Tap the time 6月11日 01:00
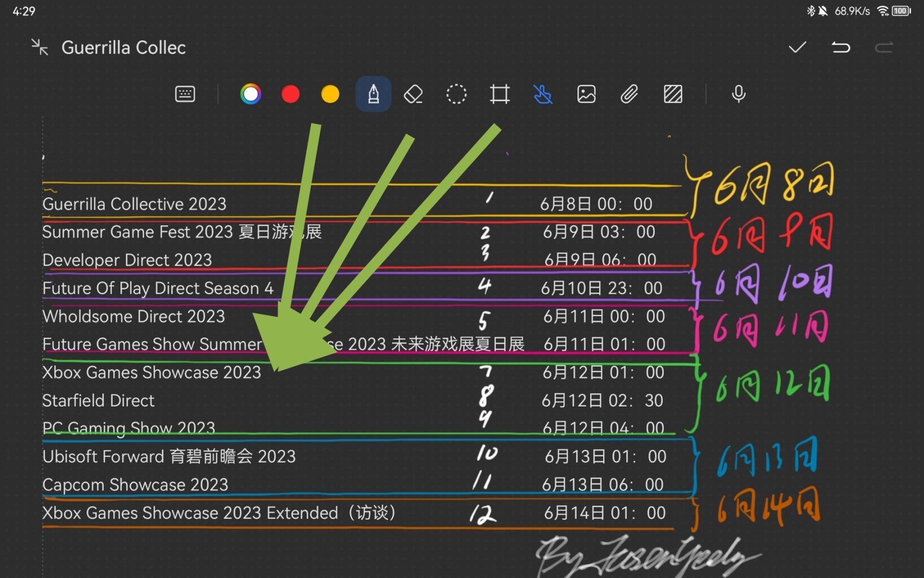The height and width of the screenshot is (578, 924). click(605, 344)
